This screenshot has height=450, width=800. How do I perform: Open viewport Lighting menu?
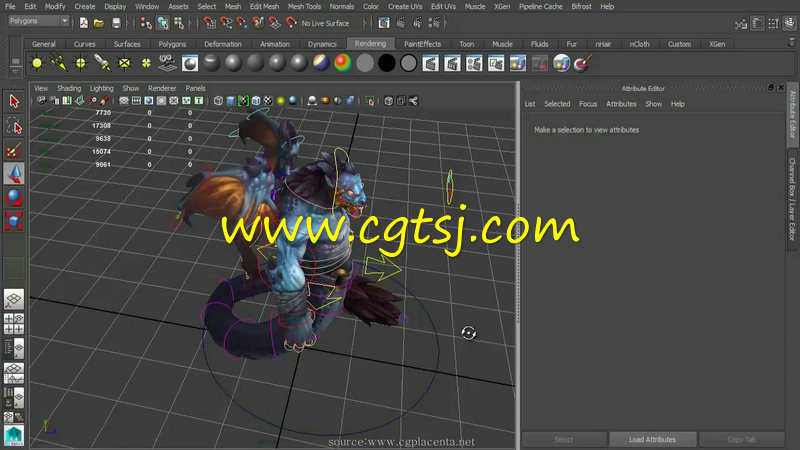[x=102, y=88]
